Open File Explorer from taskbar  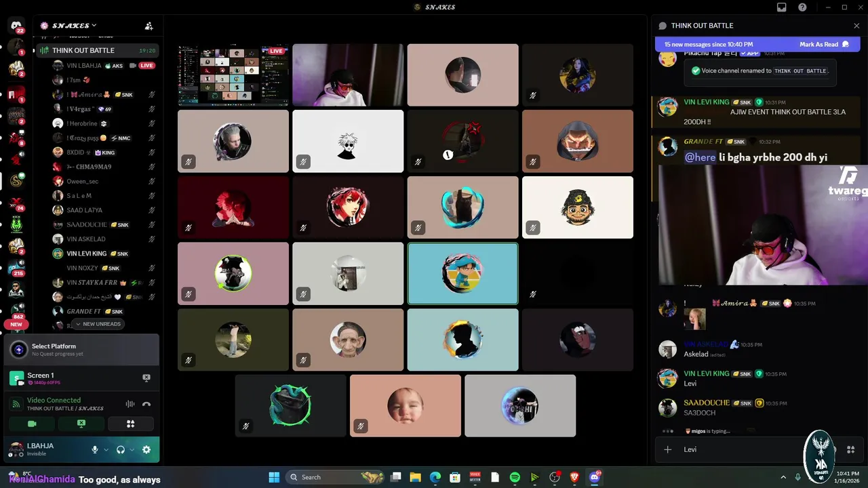coord(415,477)
